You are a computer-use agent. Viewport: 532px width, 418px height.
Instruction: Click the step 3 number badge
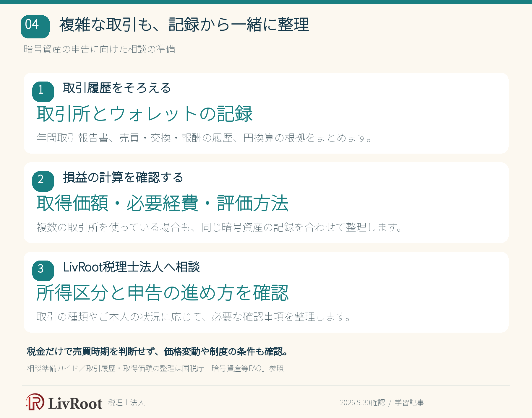point(43,271)
